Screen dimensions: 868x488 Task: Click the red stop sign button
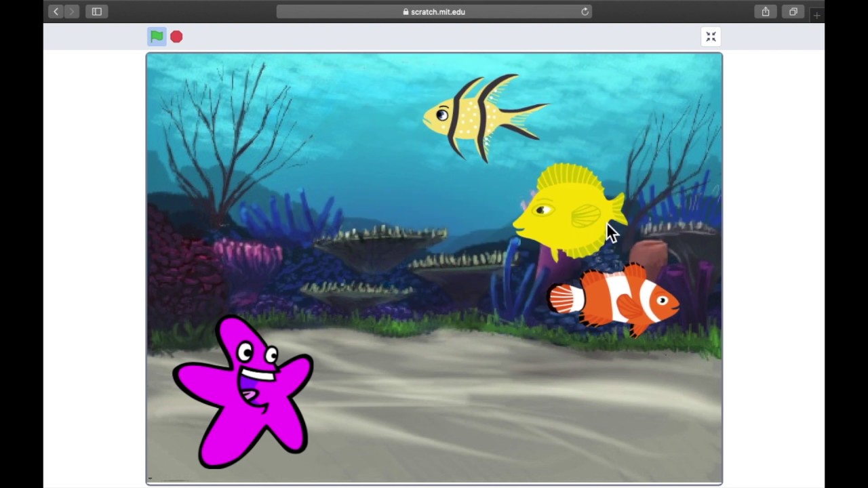[x=176, y=37]
